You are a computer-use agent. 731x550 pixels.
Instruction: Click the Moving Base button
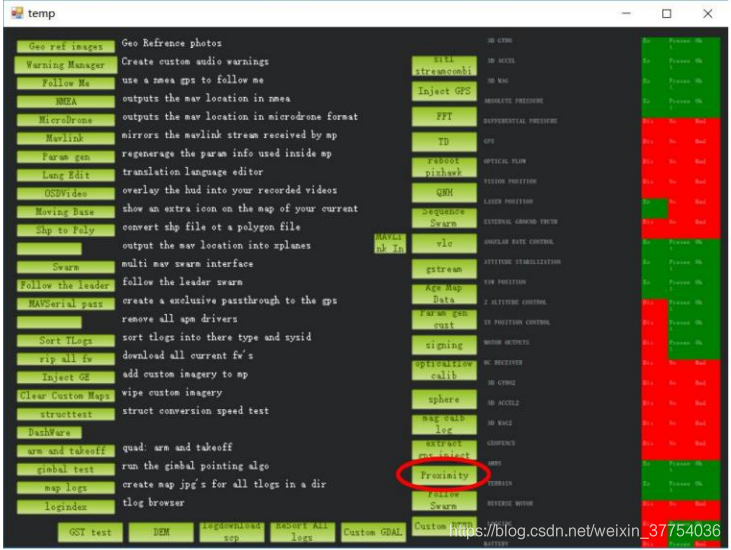click(x=66, y=212)
